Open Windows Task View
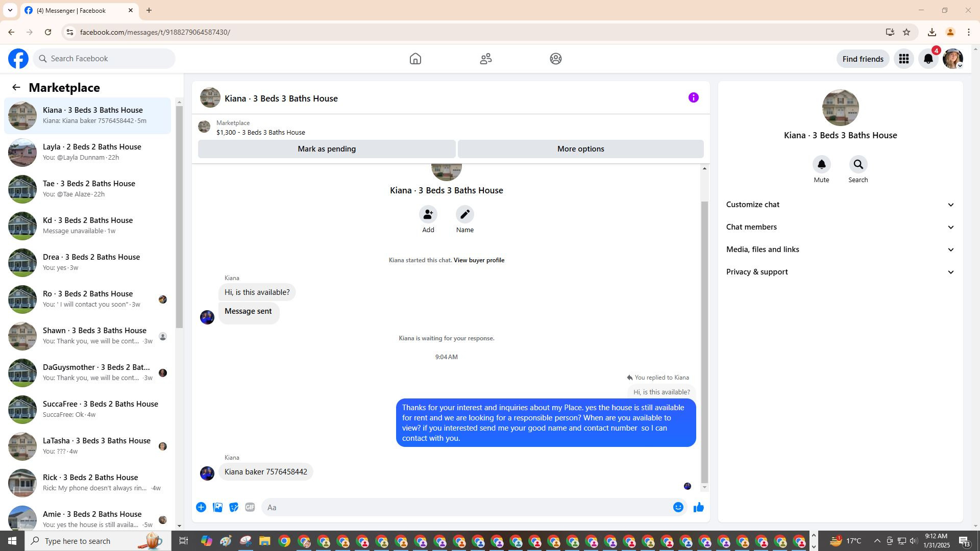This screenshot has height=551, width=980. 184,541
